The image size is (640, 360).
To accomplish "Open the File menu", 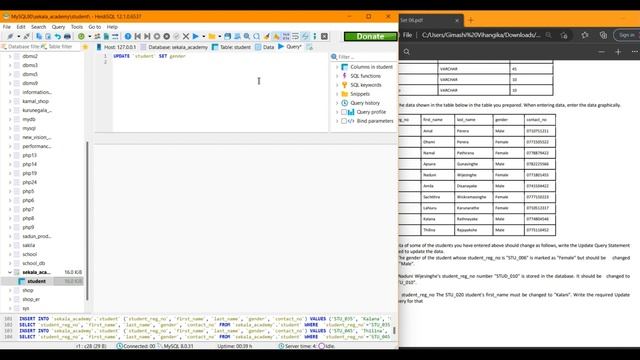I will pyautogui.click(x=7, y=27).
